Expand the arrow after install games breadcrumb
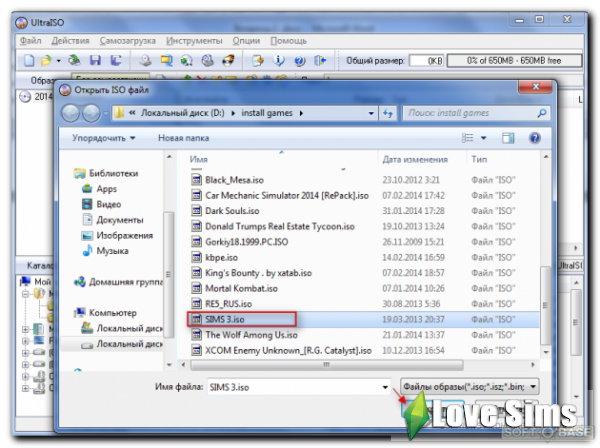600x448 pixels. click(x=302, y=113)
